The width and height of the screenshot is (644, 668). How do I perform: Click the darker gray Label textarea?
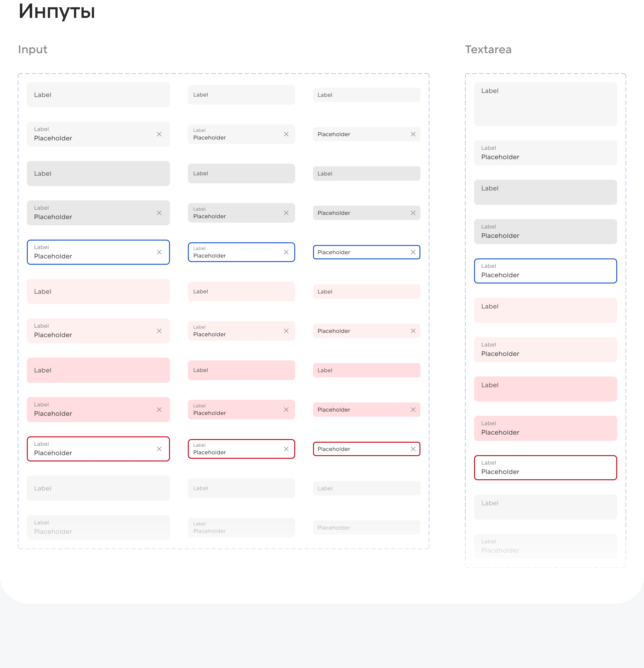click(545, 192)
